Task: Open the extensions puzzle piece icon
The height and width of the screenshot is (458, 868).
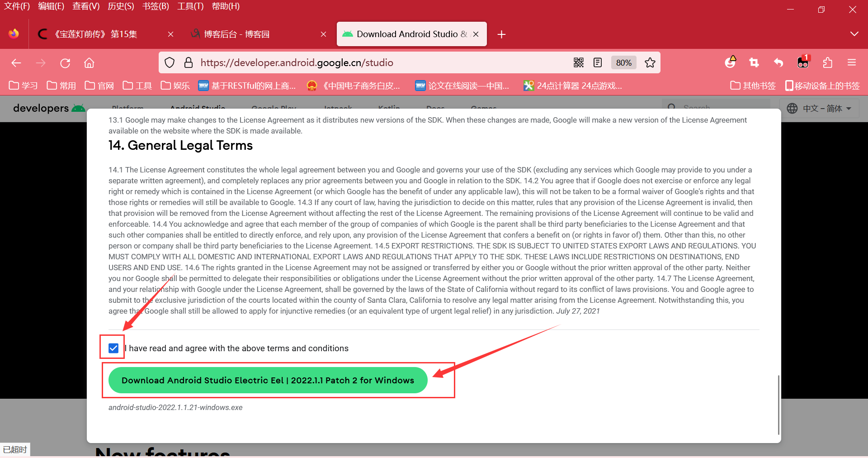Action: [828, 62]
